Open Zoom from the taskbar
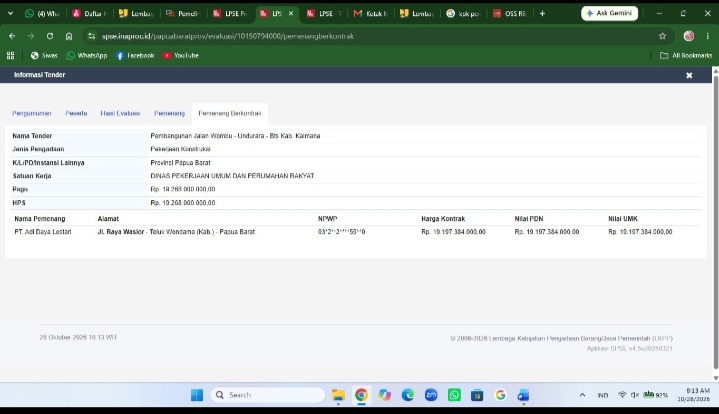This screenshot has width=719, height=414. 431,395
